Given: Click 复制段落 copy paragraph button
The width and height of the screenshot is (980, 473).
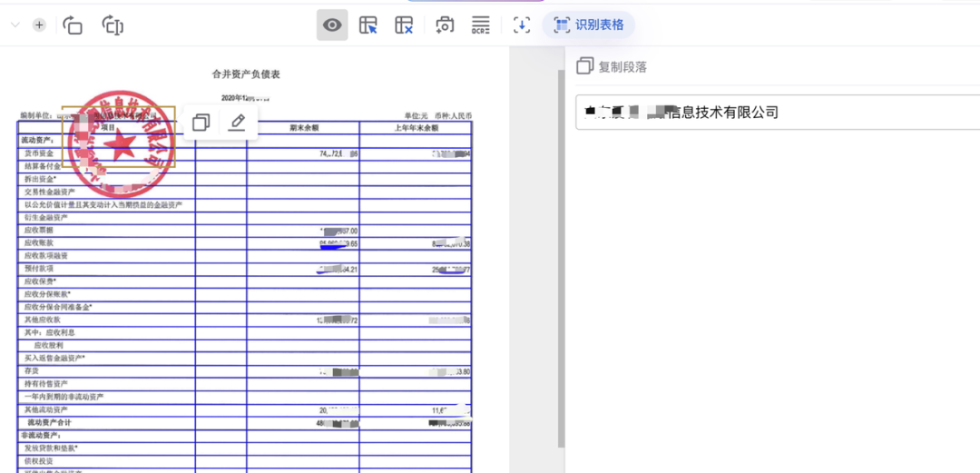Looking at the screenshot, I should [x=612, y=67].
